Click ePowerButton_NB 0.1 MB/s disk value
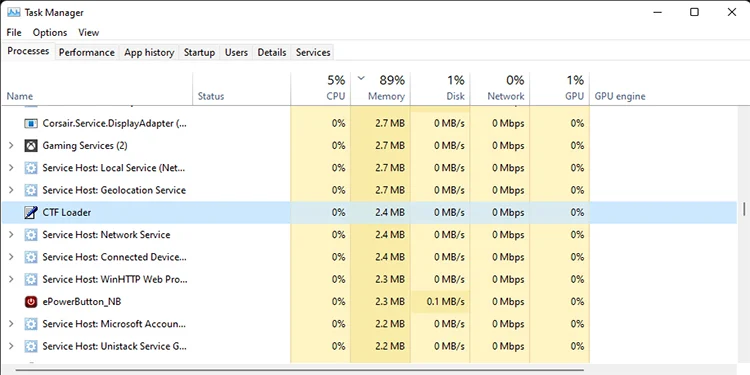This screenshot has width=750, height=375. pos(445,302)
